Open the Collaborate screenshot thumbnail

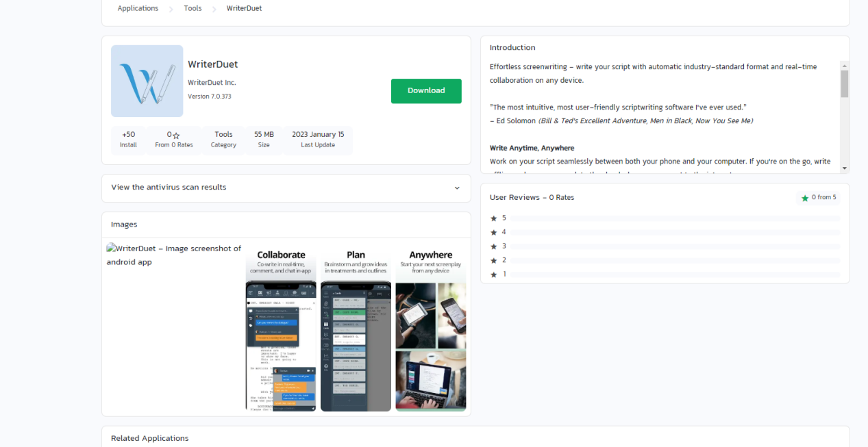[x=281, y=329]
